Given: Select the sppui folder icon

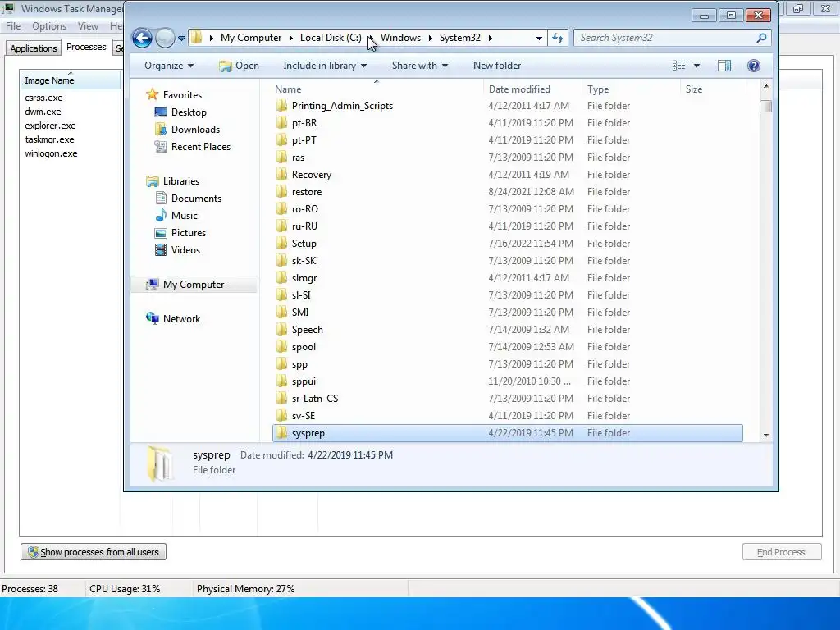Looking at the screenshot, I should coord(282,381).
